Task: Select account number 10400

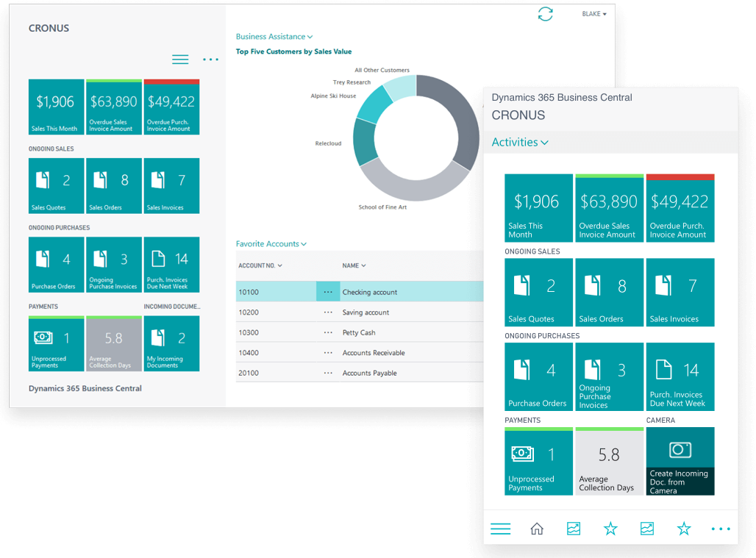Action: click(x=249, y=353)
